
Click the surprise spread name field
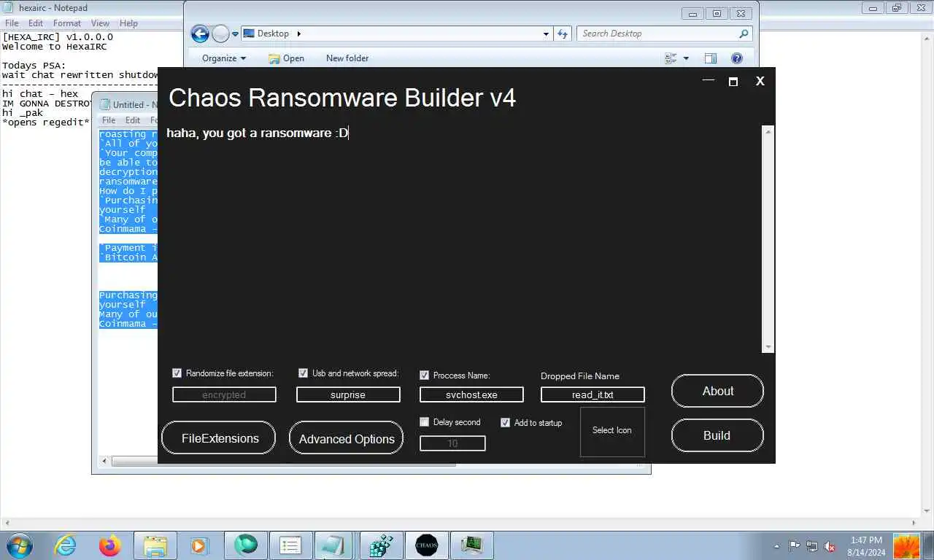pyautogui.click(x=348, y=394)
